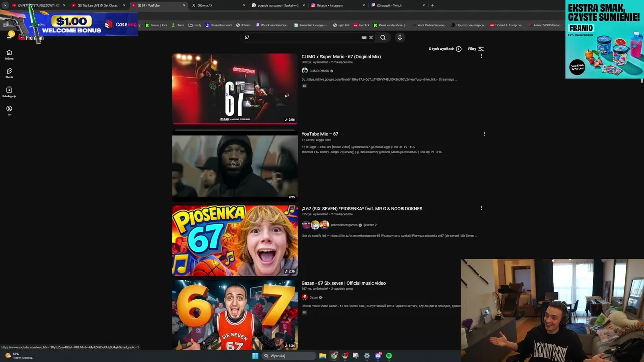Open the 'Audi Online Service' bookmark
Viewport: 644px width, 362px height.
[x=429, y=25]
